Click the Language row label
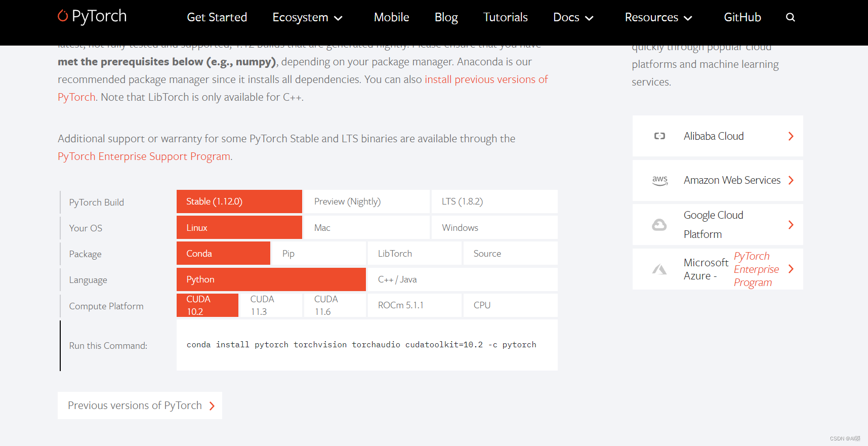This screenshot has width=868, height=446. 88,280
